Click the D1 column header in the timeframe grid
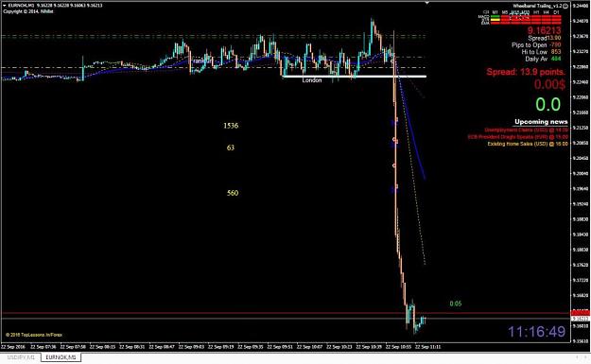Viewport: 591px width, 364px height. tap(556, 12)
